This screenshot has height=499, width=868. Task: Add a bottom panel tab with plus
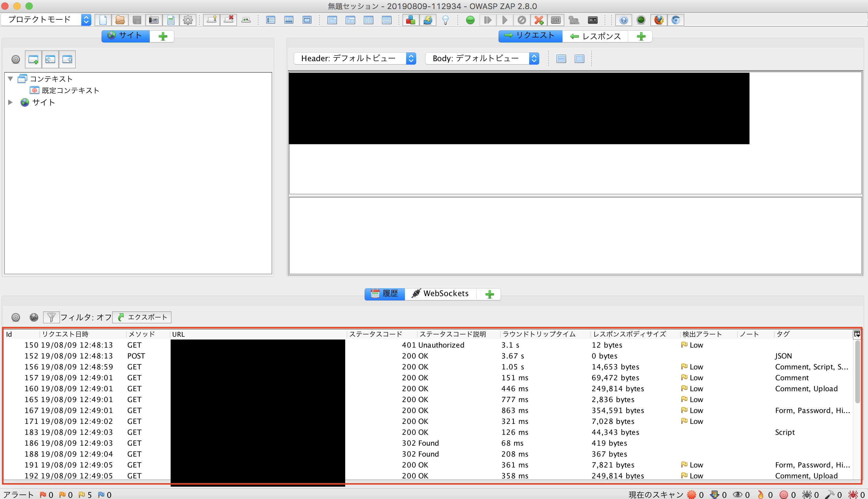pos(490,294)
